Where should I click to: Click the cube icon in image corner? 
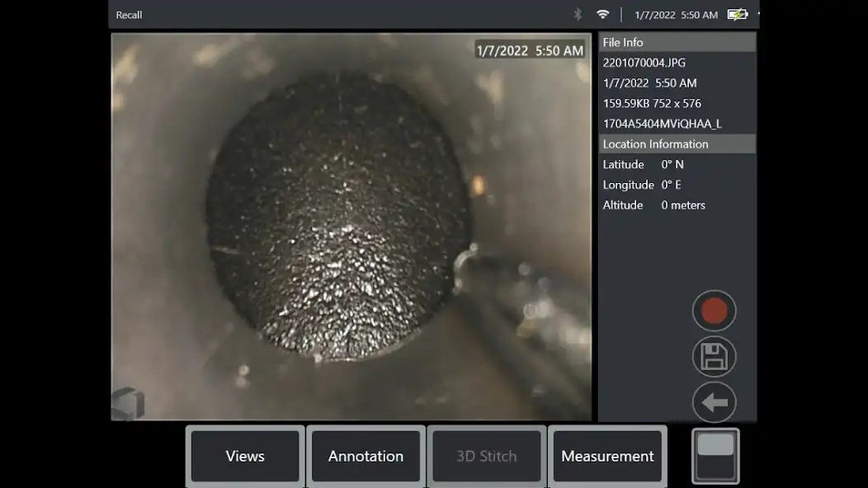tap(128, 403)
